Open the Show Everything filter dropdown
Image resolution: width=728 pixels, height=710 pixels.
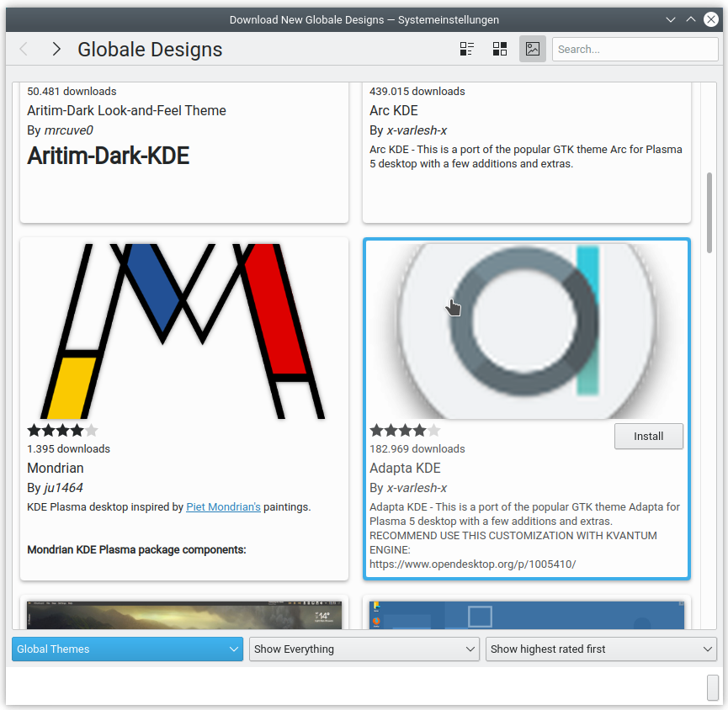coord(364,649)
